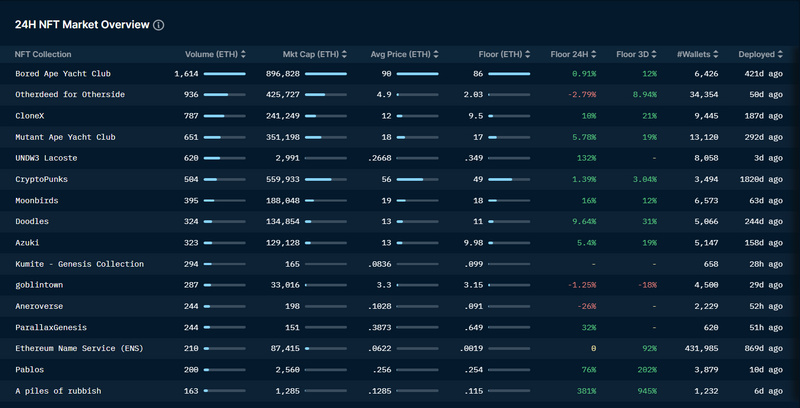Click the Mkt Cap (ETH) sort arrows
The height and width of the screenshot is (408, 800).
[x=343, y=54]
